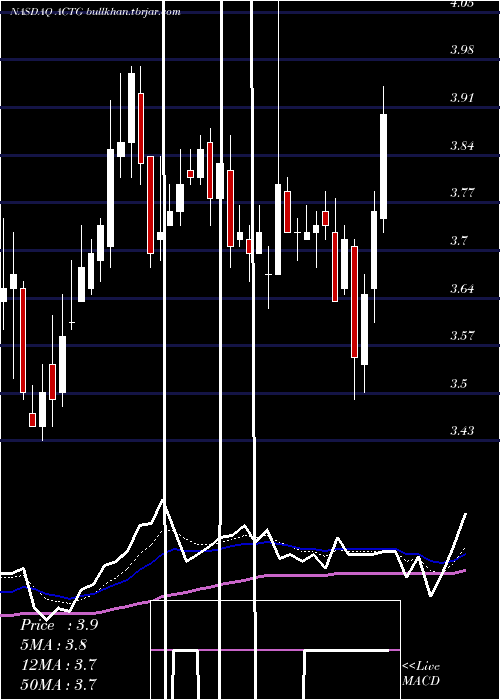Click the 3.43 price axis label
This screenshot has width=500, height=700.
pos(462,431)
